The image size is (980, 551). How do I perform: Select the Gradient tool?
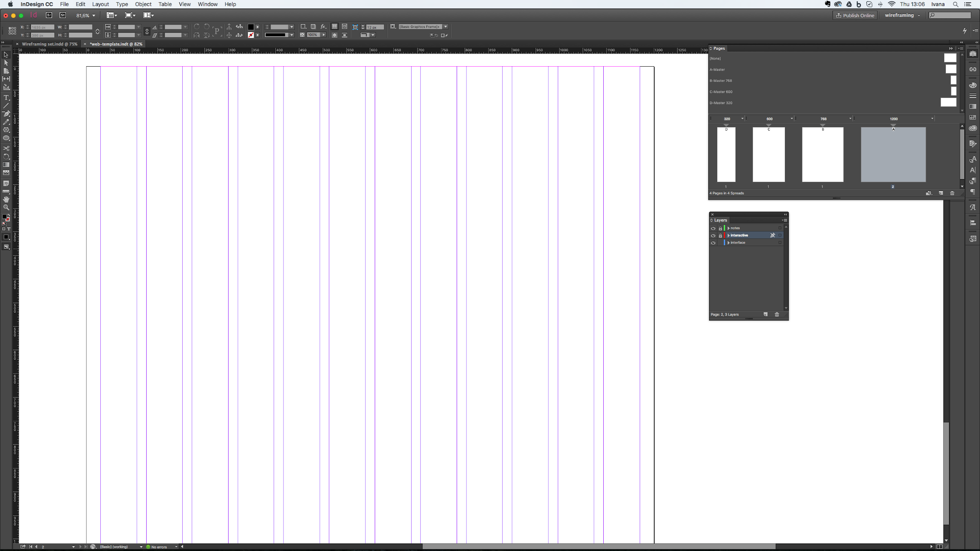click(x=6, y=165)
